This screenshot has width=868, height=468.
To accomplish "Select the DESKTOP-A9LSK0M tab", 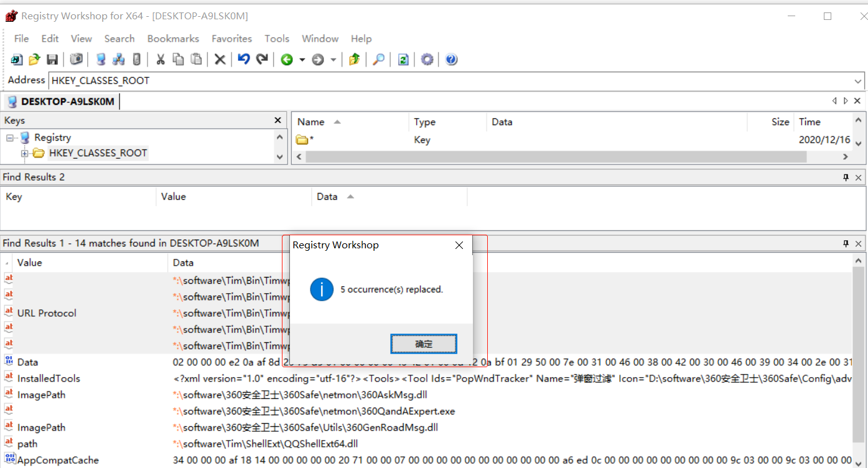I will click(62, 101).
